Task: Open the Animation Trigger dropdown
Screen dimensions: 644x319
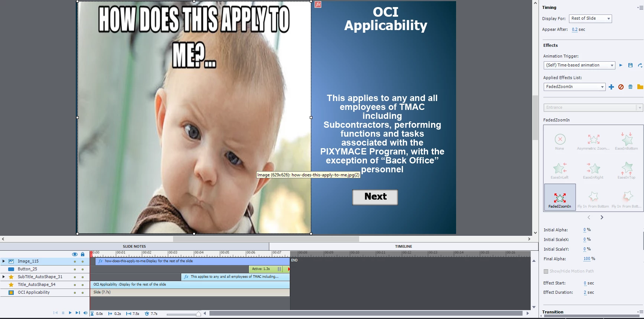Action: [579, 65]
